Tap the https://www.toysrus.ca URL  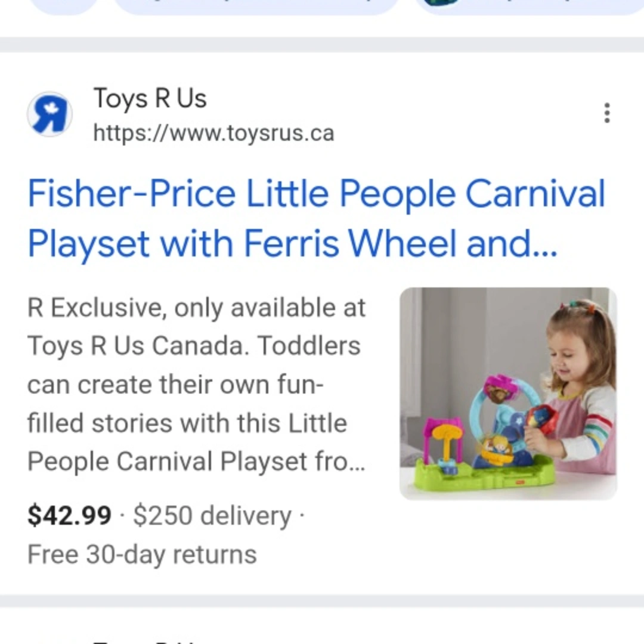coord(213,133)
